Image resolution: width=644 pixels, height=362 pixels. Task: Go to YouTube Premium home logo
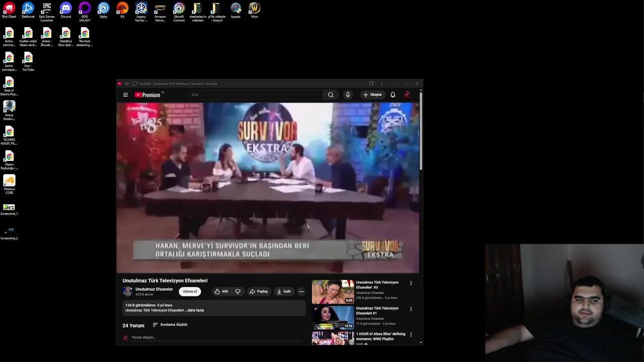click(148, 95)
